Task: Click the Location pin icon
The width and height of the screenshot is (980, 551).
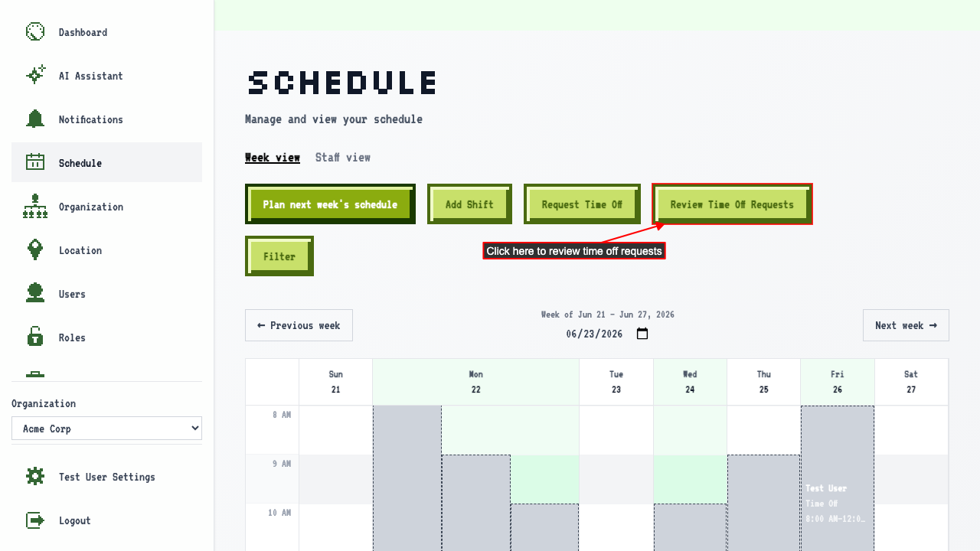Action: point(35,250)
